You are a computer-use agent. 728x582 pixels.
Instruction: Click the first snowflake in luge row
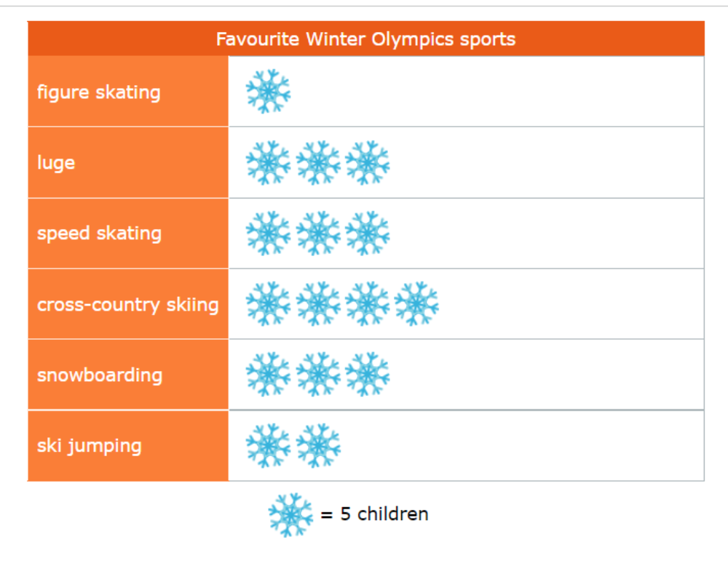[x=269, y=163]
